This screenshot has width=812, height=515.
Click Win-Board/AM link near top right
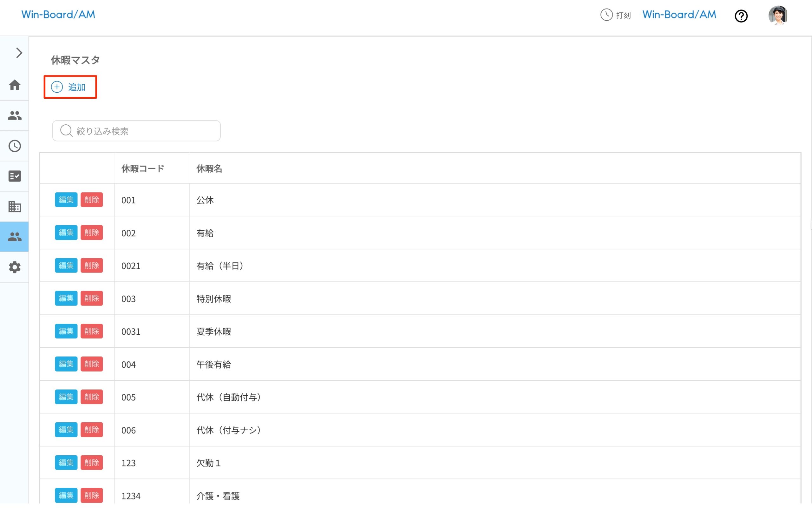[679, 15]
